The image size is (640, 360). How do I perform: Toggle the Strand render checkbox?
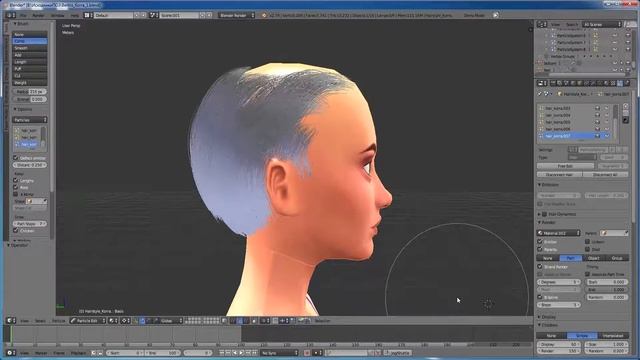tap(540, 267)
